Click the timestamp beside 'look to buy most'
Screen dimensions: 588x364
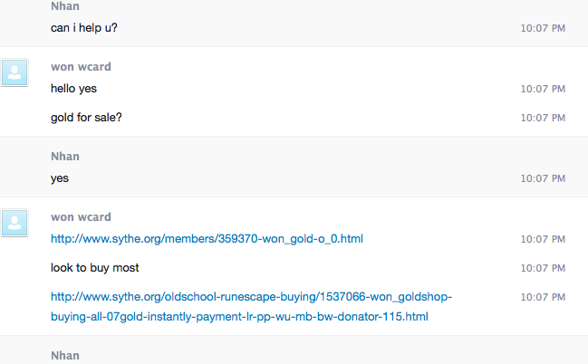coord(543,268)
